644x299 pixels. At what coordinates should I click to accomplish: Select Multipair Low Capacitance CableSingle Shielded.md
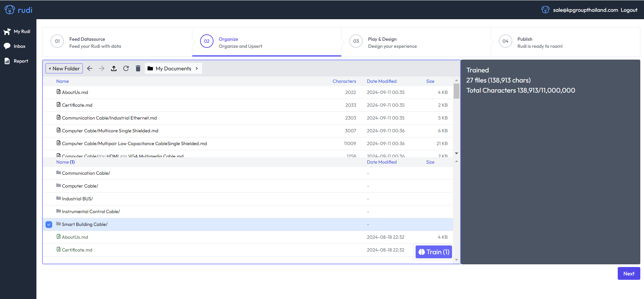point(248,143)
